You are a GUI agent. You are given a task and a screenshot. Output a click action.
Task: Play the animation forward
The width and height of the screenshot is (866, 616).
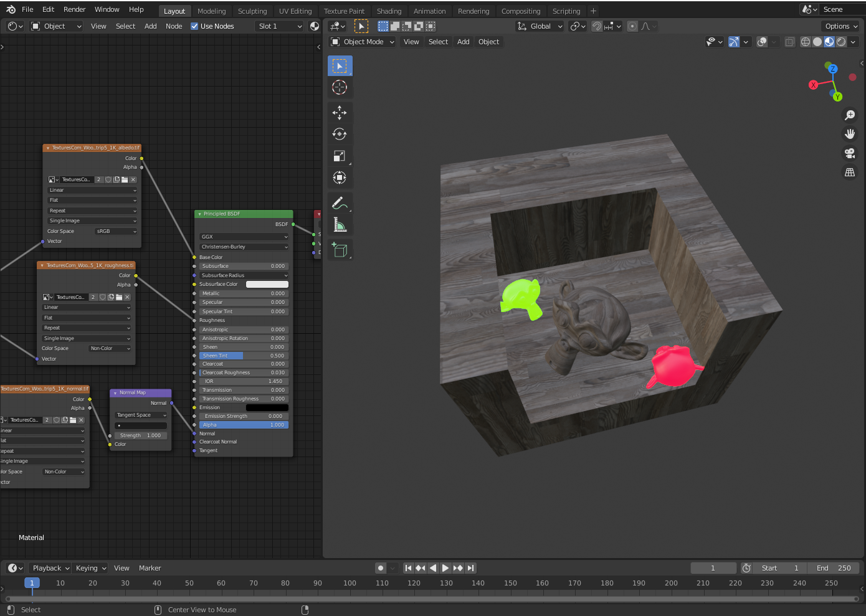(445, 568)
